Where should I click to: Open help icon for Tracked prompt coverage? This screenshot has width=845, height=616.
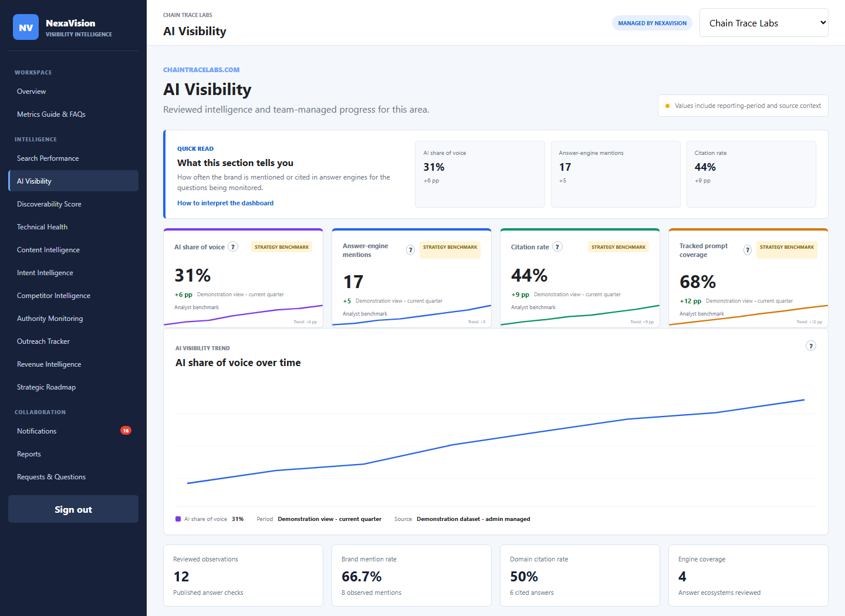pyautogui.click(x=748, y=250)
